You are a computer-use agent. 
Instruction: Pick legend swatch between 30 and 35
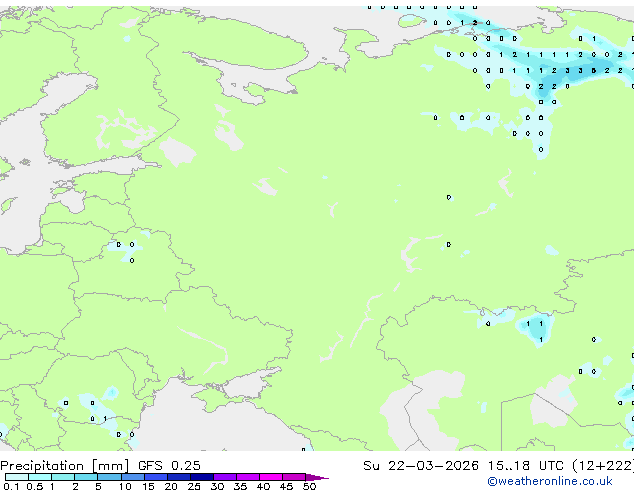(x=224, y=477)
